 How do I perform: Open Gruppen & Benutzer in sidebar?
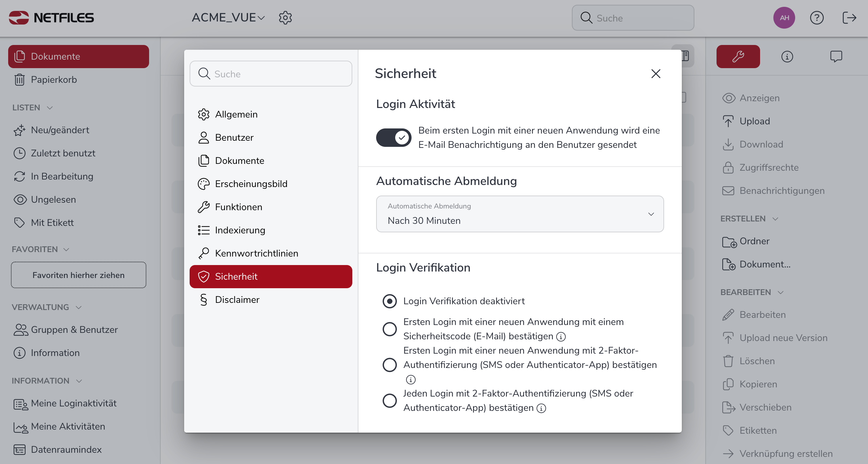(74, 330)
